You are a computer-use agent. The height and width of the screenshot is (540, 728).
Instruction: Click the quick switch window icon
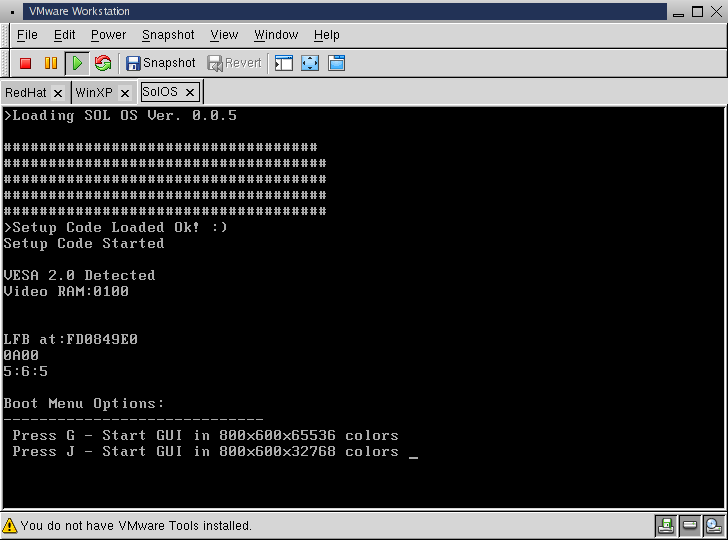(336, 63)
